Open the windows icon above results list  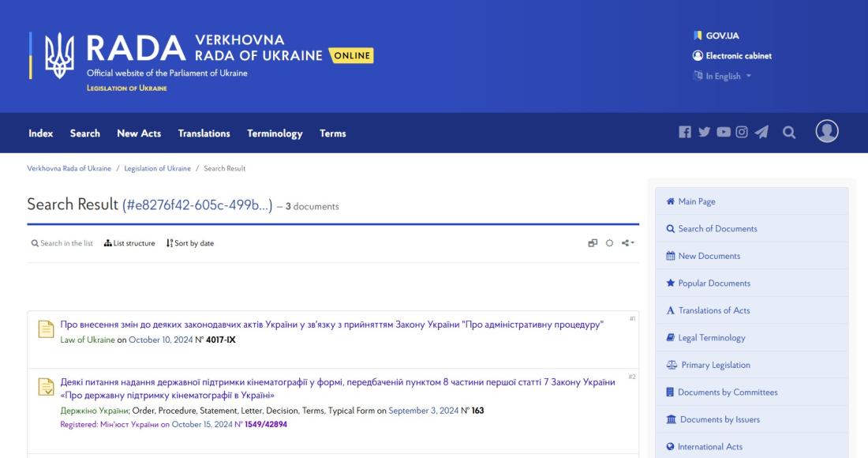593,243
